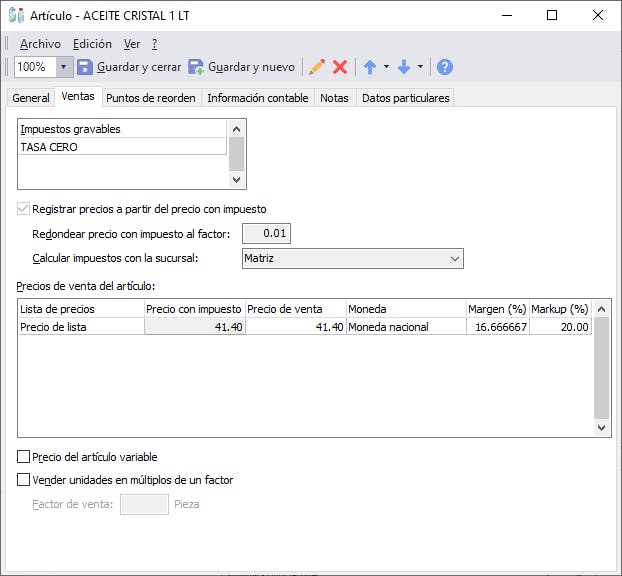Image resolution: width=622 pixels, height=576 pixels.
Task: Switch to the General tab
Action: [x=31, y=98]
